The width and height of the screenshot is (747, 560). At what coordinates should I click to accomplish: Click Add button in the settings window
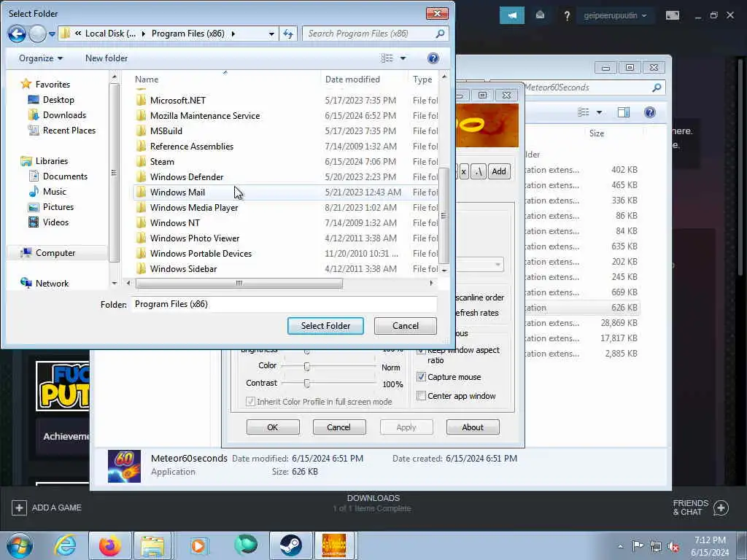pyautogui.click(x=499, y=171)
